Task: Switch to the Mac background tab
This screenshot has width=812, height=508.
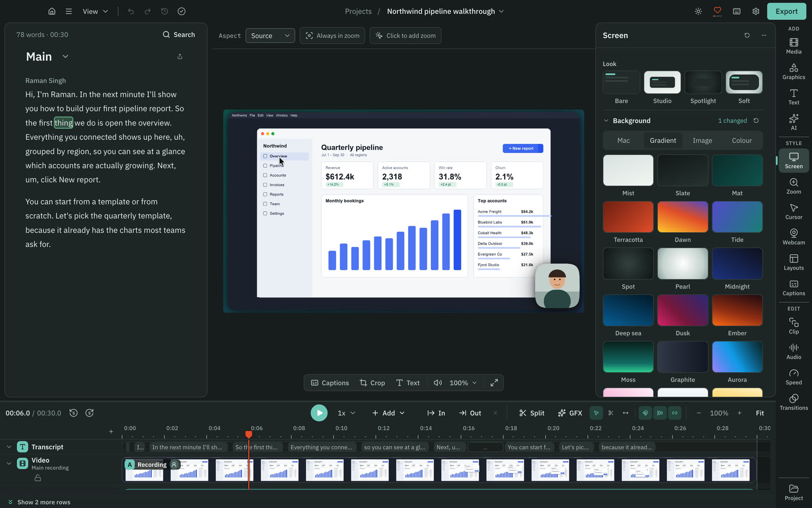Action: click(623, 140)
